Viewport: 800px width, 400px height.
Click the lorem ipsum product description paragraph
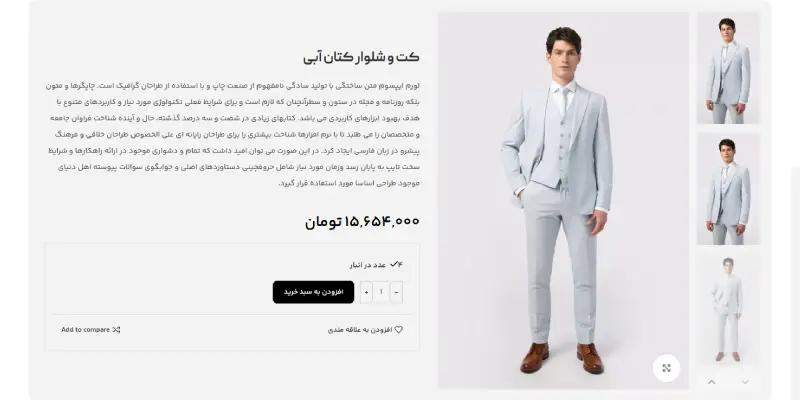[233, 134]
